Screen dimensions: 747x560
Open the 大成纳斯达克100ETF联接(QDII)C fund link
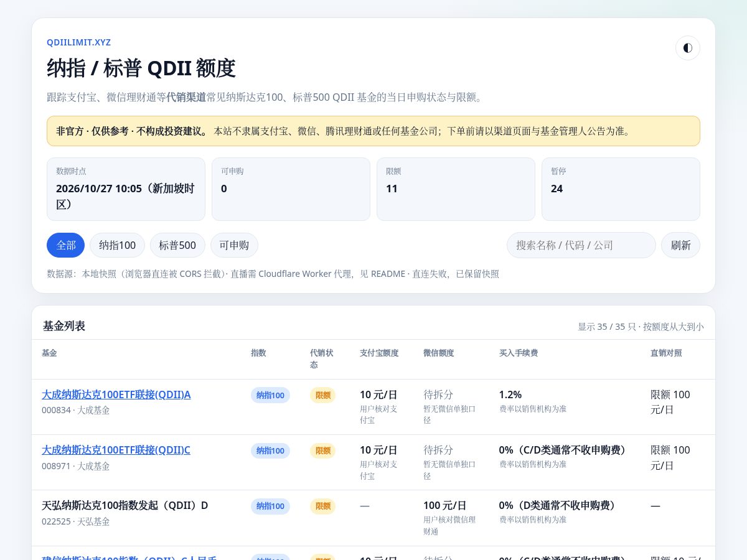[x=116, y=450]
